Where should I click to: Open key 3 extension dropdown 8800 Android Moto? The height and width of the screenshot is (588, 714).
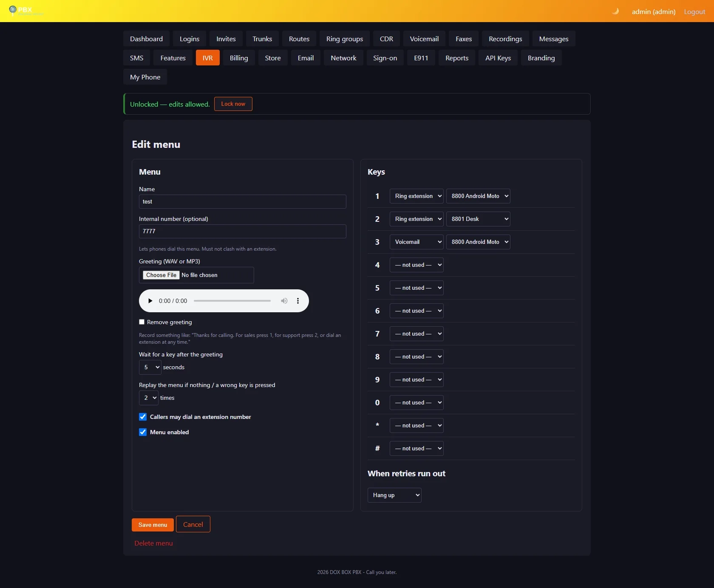click(478, 242)
